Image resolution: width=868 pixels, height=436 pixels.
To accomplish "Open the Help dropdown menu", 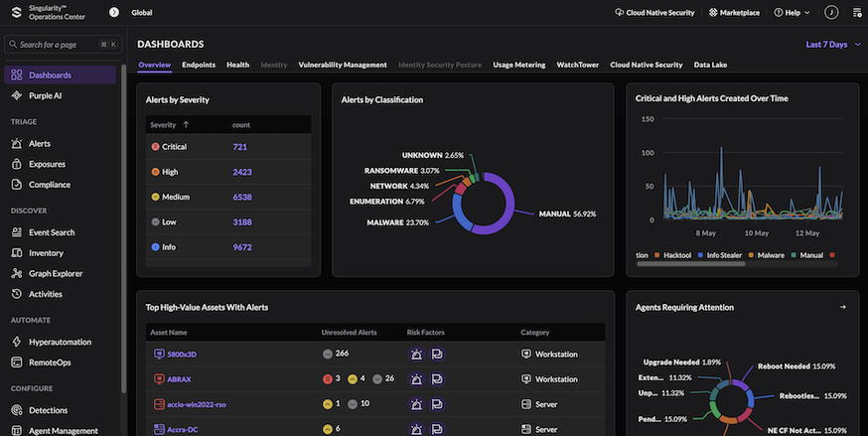I will point(792,12).
